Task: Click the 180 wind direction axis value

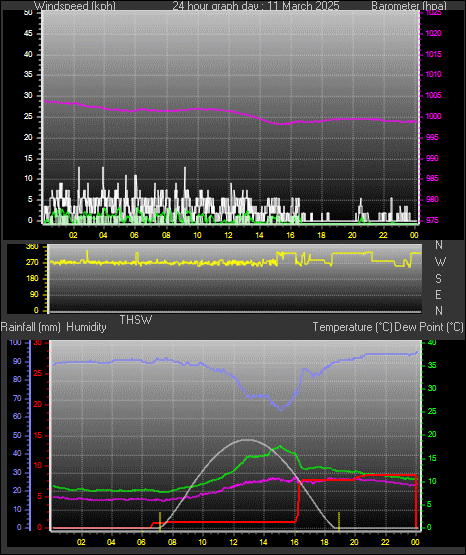Action: (32, 279)
